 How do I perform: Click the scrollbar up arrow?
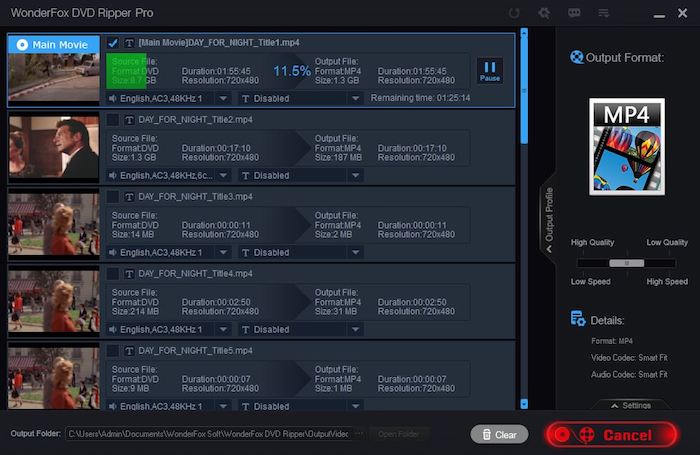(524, 33)
